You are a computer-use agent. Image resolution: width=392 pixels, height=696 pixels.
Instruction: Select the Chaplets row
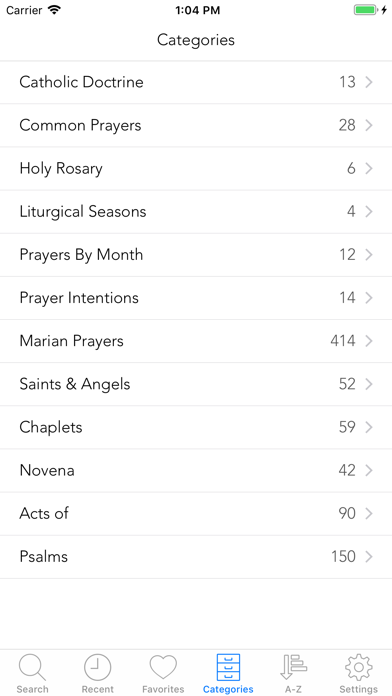[196, 427]
